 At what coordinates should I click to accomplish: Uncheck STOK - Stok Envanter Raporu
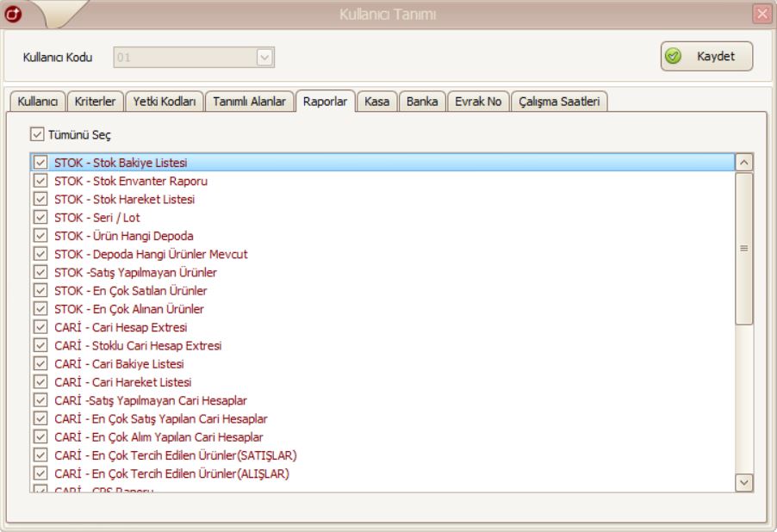click(40, 182)
